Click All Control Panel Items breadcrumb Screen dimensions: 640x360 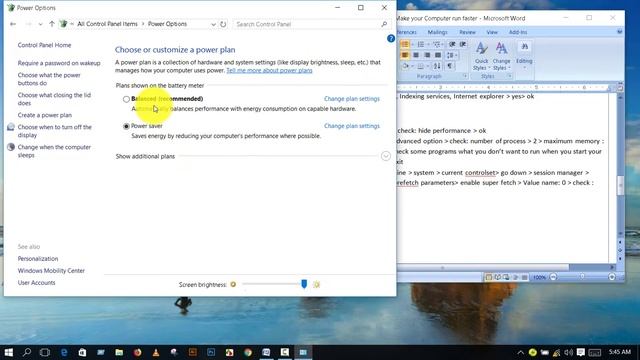(107, 24)
